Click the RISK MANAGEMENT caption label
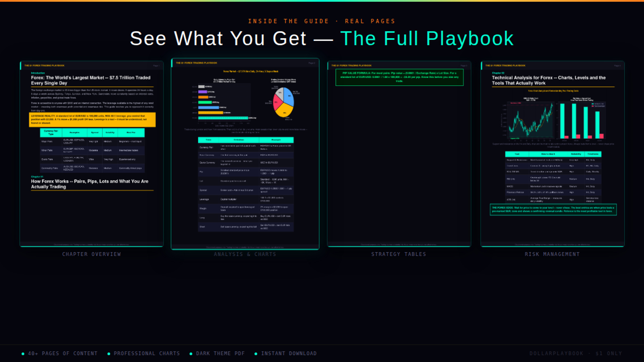 coord(552,254)
